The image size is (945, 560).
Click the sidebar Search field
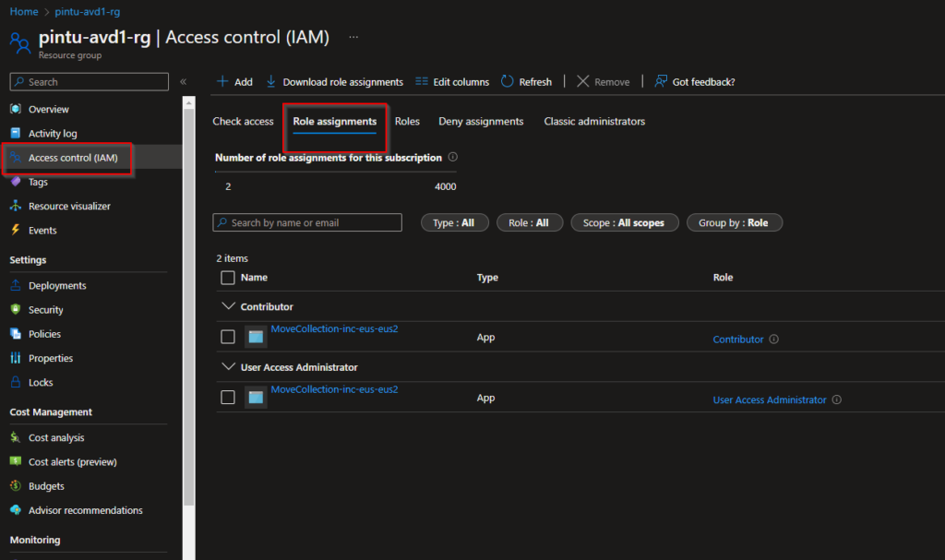coord(90,81)
